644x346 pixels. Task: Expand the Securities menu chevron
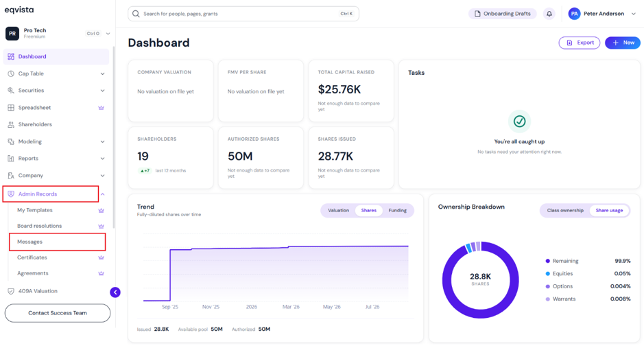coord(102,91)
